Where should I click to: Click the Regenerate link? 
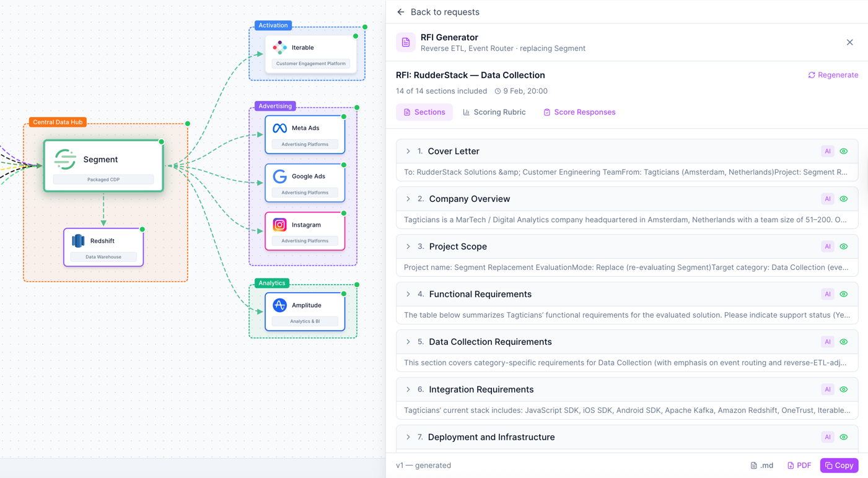(x=833, y=75)
